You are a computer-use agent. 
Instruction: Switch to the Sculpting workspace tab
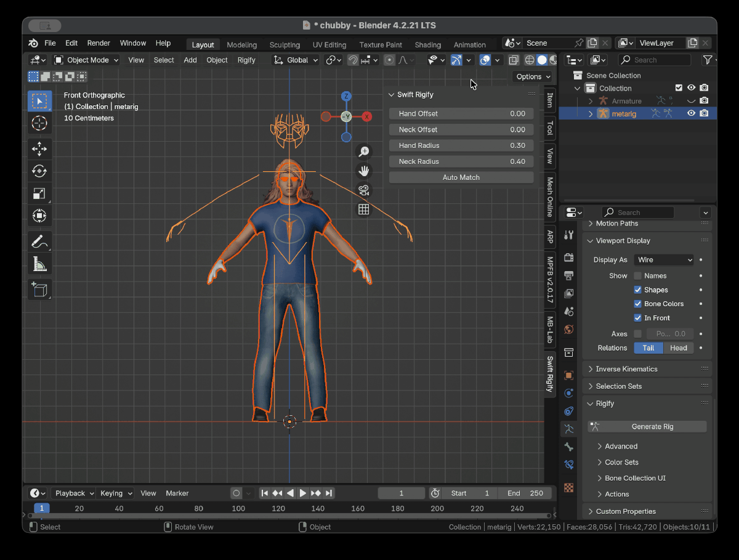[285, 45]
